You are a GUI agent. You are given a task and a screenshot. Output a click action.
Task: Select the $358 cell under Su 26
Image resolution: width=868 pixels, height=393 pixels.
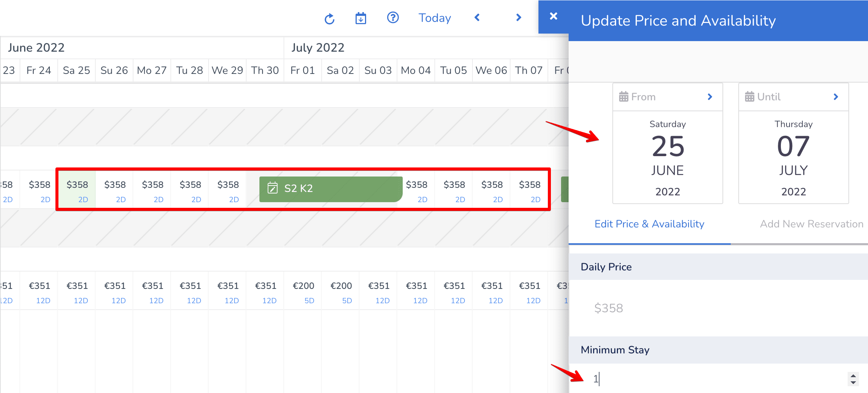(115, 189)
